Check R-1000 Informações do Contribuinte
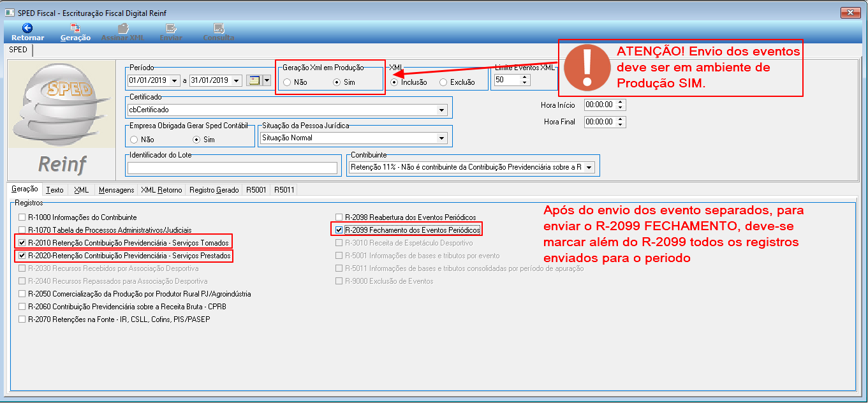Screen dimensions: 868x403 (x=22, y=217)
